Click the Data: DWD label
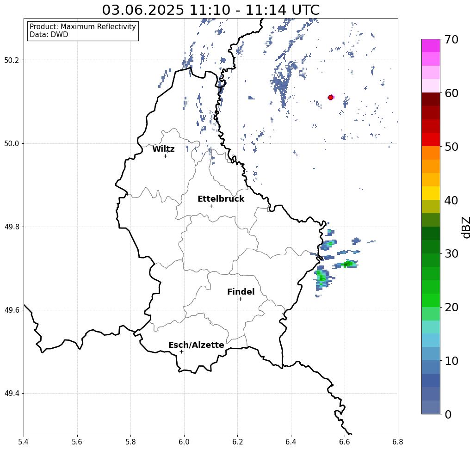The width and height of the screenshot is (476, 450). point(49,35)
